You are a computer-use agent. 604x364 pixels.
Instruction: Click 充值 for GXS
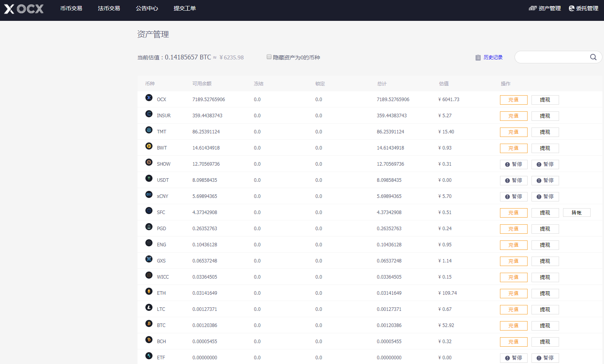coord(514,261)
